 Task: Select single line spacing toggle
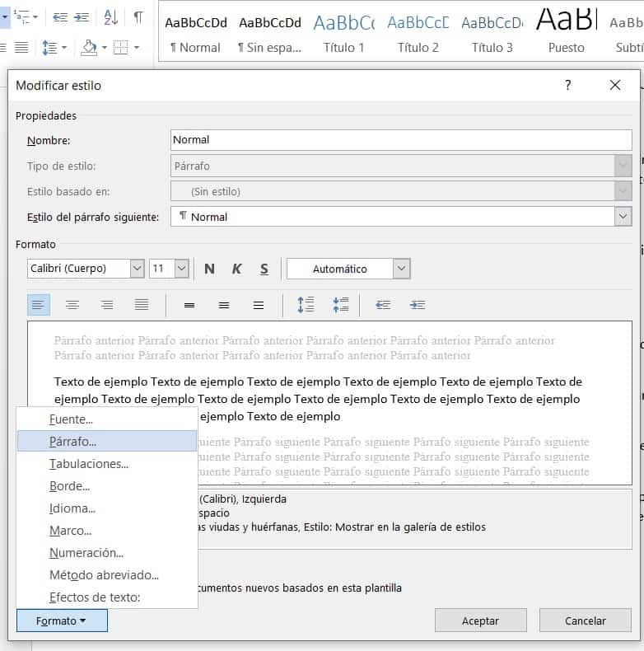pyautogui.click(x=189, y=305)
